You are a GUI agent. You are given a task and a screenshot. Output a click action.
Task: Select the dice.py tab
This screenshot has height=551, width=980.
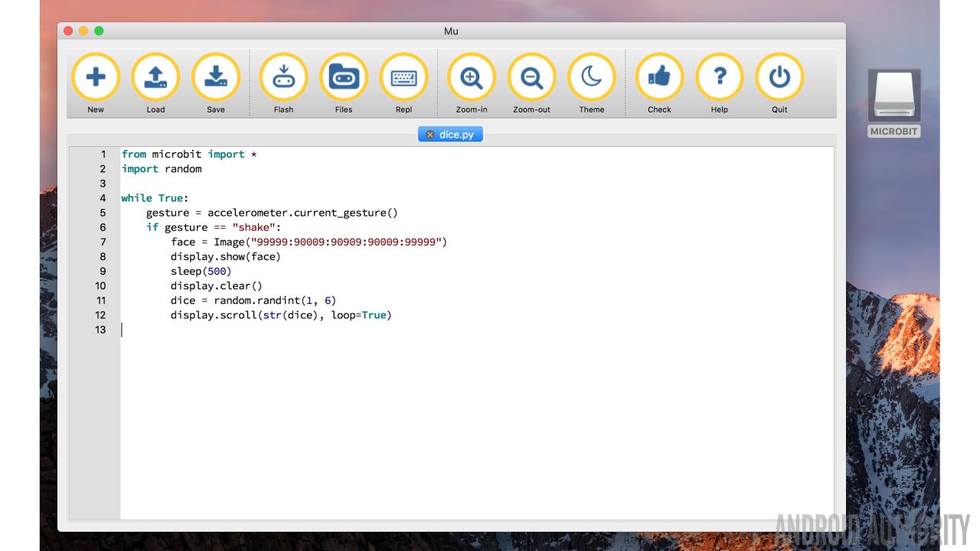(x=456, y=135)
